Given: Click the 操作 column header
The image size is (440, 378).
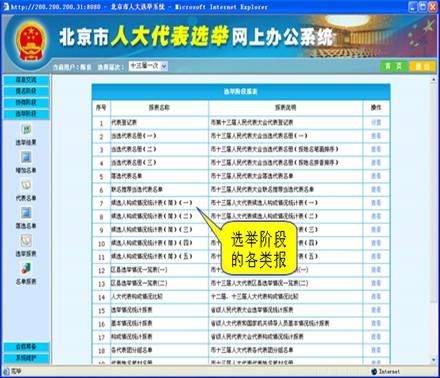Looking at the screenshot, I should click(376, 108).
